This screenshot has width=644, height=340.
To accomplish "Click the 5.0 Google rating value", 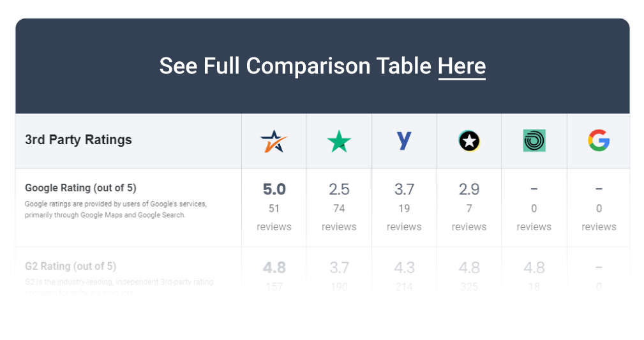I will tap(274, 189).
